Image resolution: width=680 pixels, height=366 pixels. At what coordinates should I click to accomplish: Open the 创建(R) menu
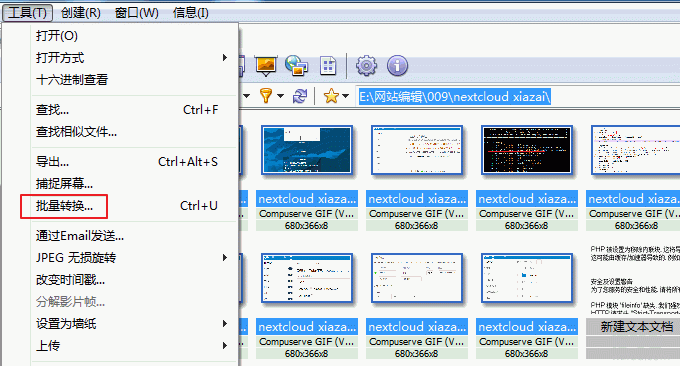click(x=81, y=13)
